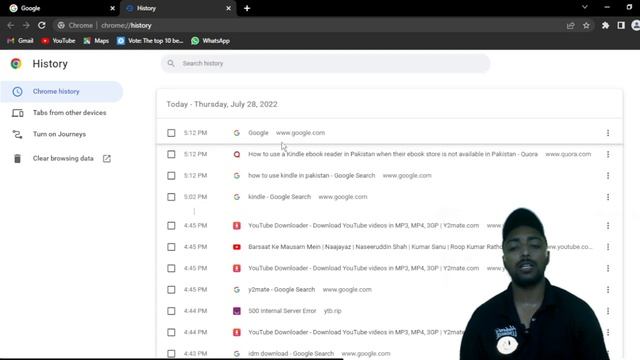
Task: Open three-dot menu for 500 Internal Server Error
Action: 608,311
